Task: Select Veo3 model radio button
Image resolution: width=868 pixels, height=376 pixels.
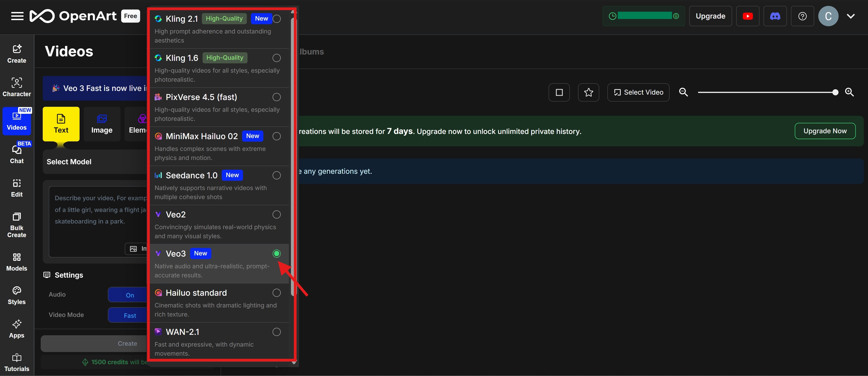Action: click(x=277, y=253)
